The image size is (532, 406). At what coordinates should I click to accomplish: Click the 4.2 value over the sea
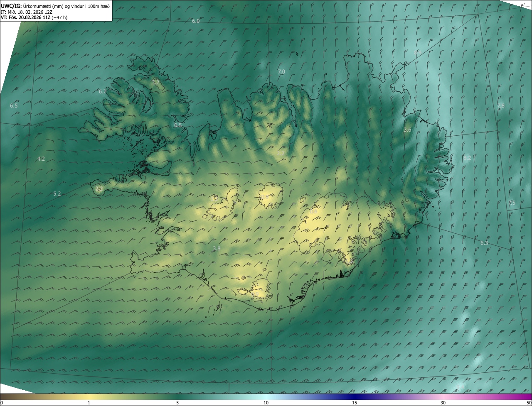(41, 159)
